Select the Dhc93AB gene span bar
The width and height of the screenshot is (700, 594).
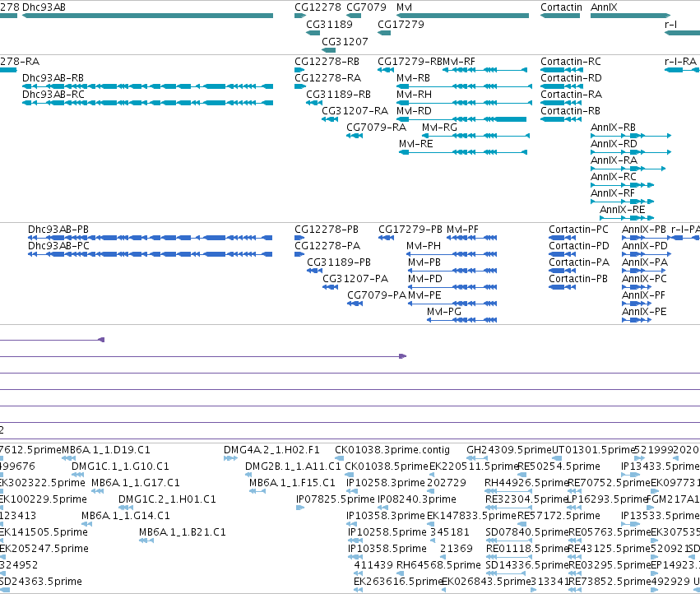[x=147, y=16]
